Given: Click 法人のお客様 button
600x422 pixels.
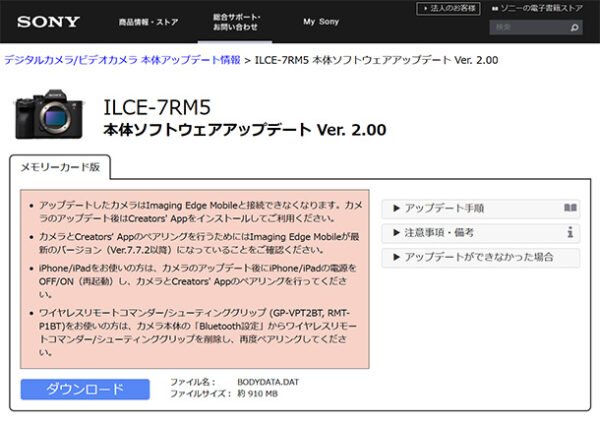Looking at the screenshot, I should (448, 8).
